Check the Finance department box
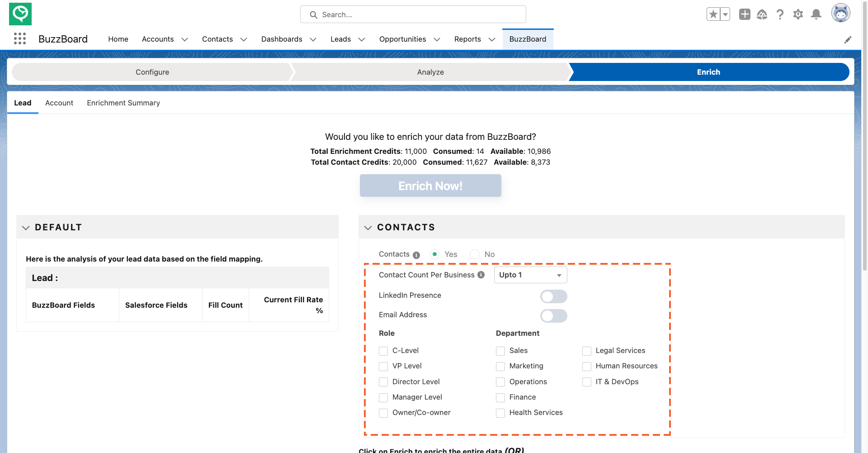Image resolution: width=868 pixels, height=453 pixels. pos(500,398)
